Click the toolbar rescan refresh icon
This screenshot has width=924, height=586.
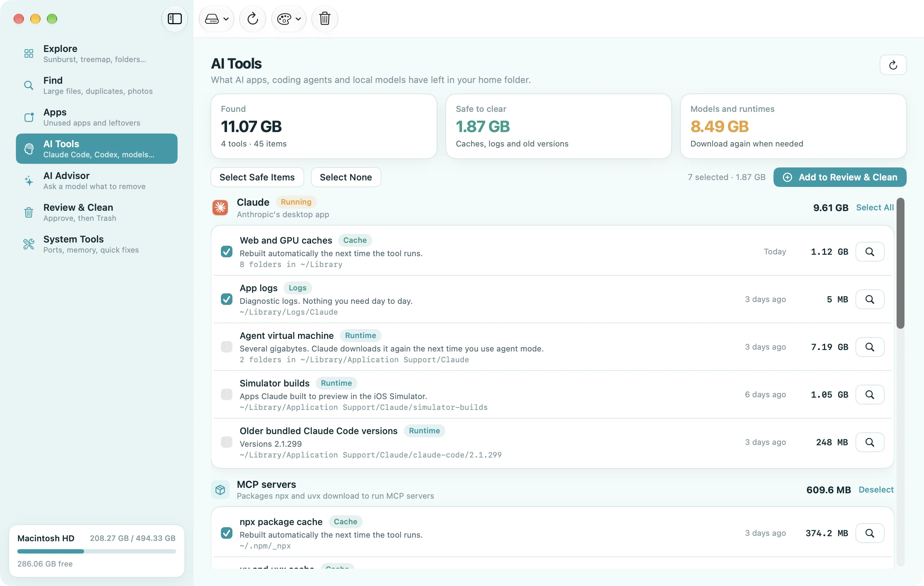click(x=253, y=18)
